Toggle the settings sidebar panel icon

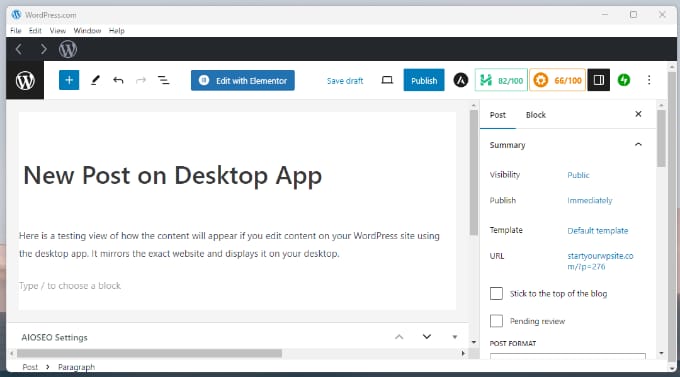(598, 80)
